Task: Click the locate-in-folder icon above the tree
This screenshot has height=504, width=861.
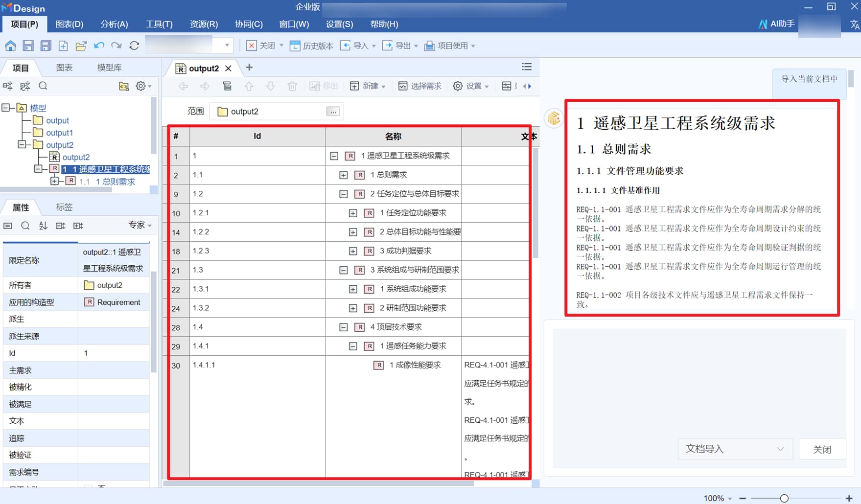Action: 124,87
